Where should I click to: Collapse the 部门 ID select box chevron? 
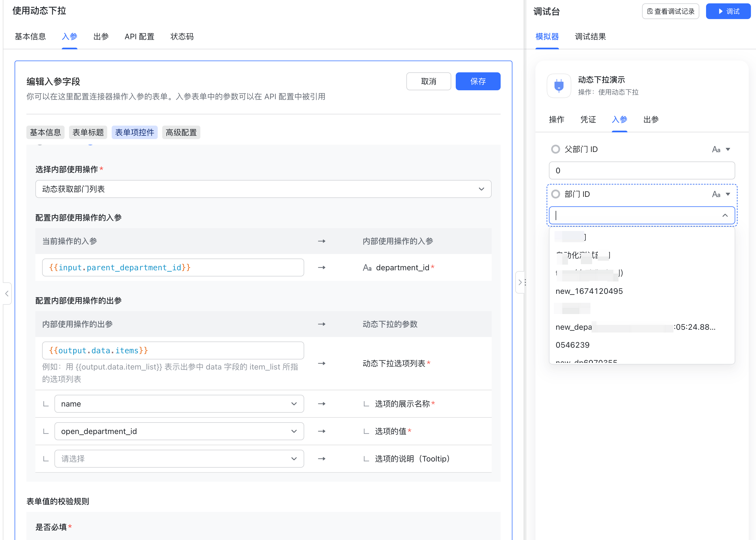[x=725, y=216]
